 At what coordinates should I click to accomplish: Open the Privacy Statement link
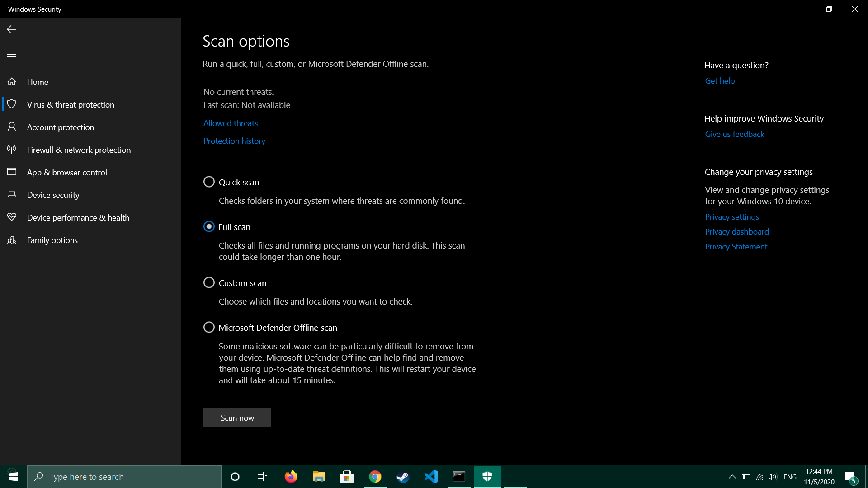pyautogui.click(x=736, y=247)
